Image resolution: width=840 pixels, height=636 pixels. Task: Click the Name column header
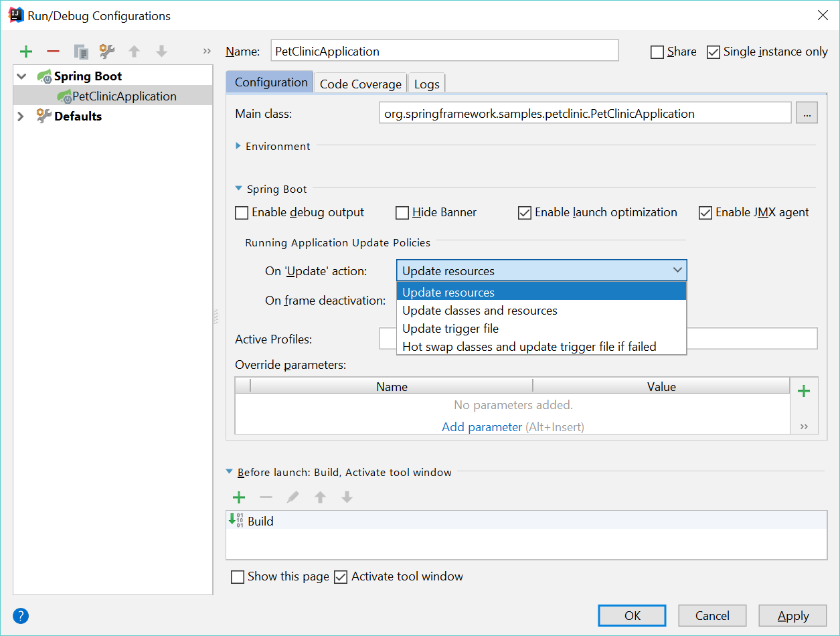[392, 386]
